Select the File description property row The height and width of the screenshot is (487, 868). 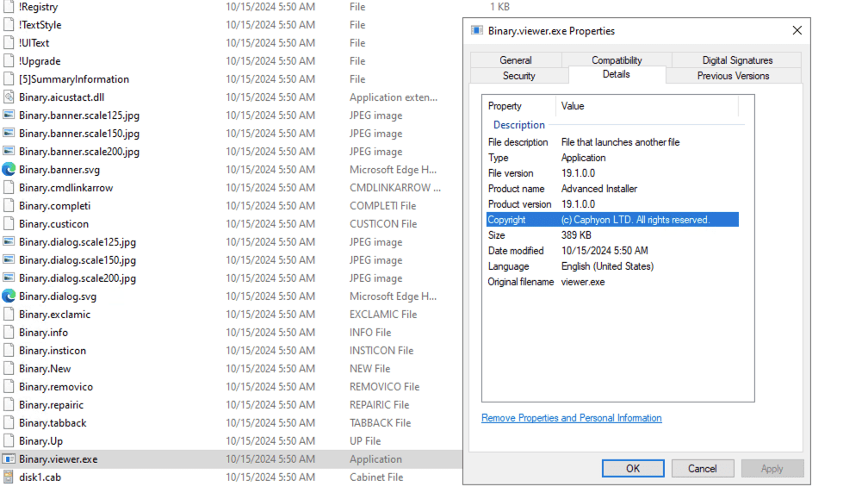click(x=612, y=142)
